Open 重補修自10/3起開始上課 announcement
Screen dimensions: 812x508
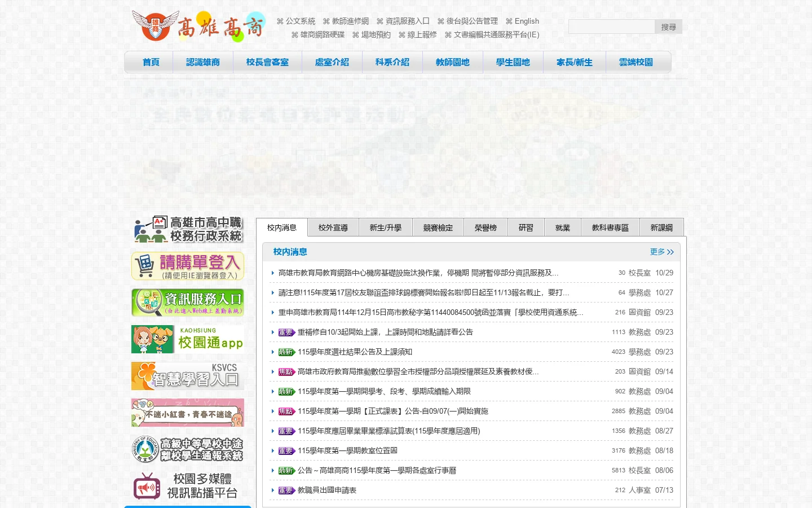click(386, 332)
